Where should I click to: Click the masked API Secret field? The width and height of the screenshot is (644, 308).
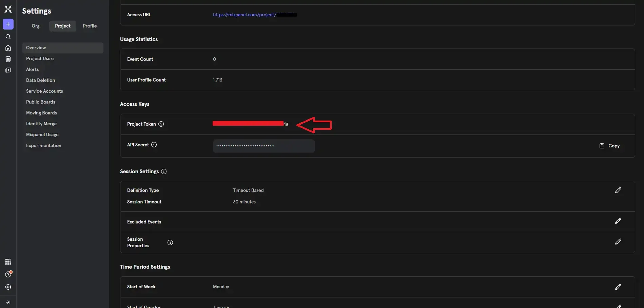coord(264,146)
